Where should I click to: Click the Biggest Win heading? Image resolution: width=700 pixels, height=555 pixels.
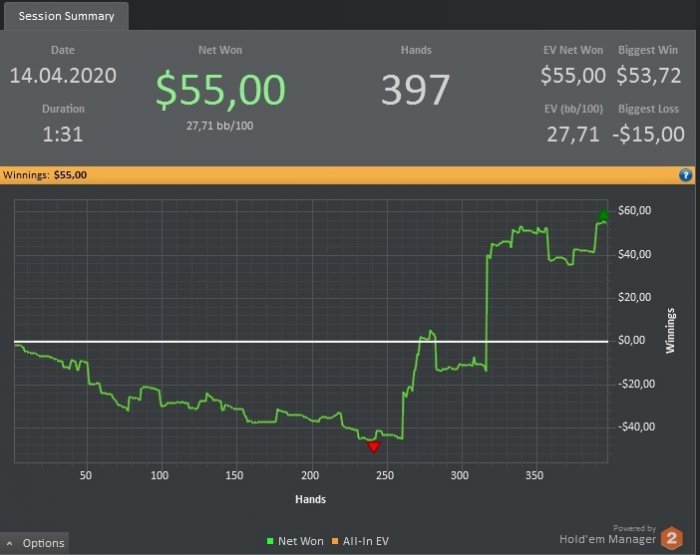pos(648,50)
